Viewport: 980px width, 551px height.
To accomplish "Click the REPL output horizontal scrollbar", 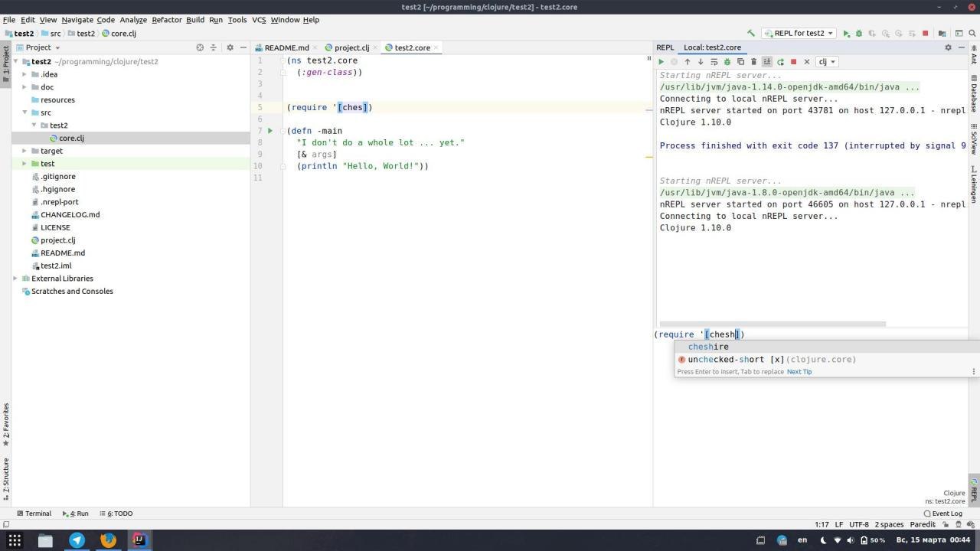I will (x=772, y=324).
